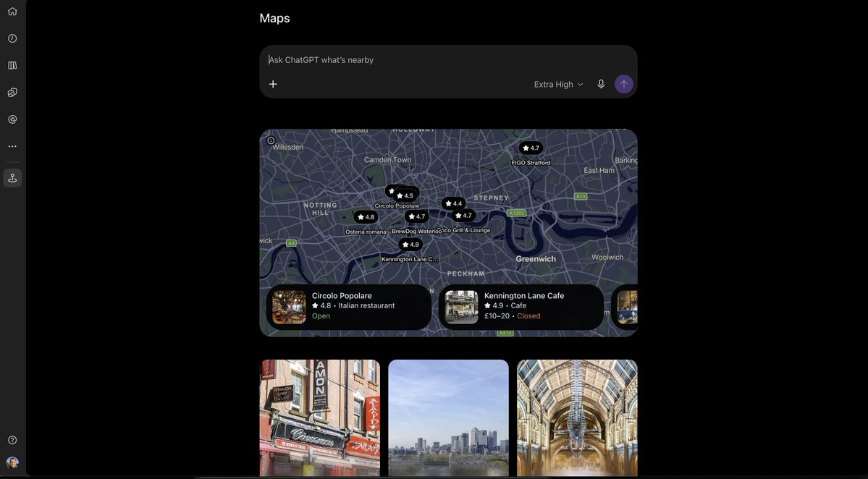This screenshot has height=479, width=868.
Task: Open the museum whale skeleton photo
Action: pos(577,417)
